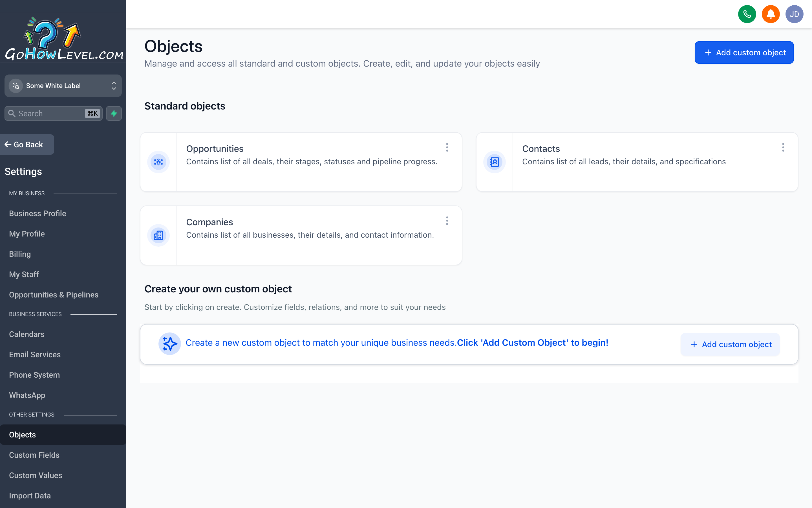The image size is (812, 508).
Task: Open Companies card three-dot menu
Action: point(447,221)
